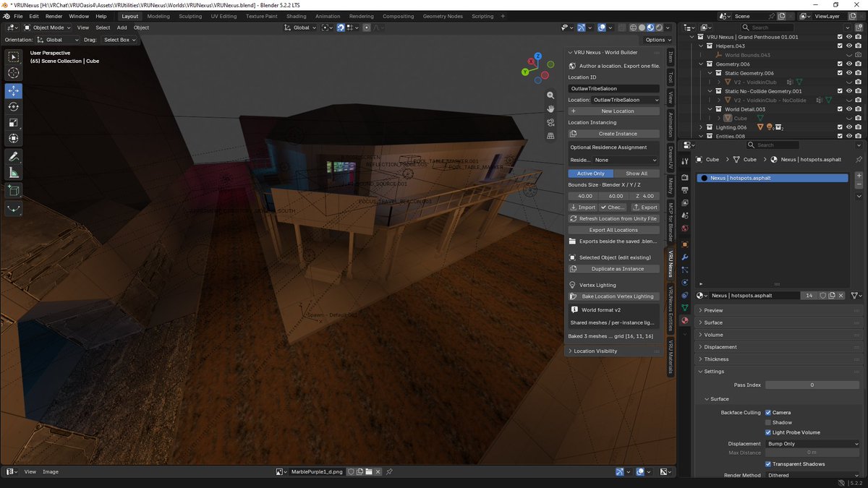Click the New Location button
The height and width of the screenshot is (488, 868).
click(613, 111)
